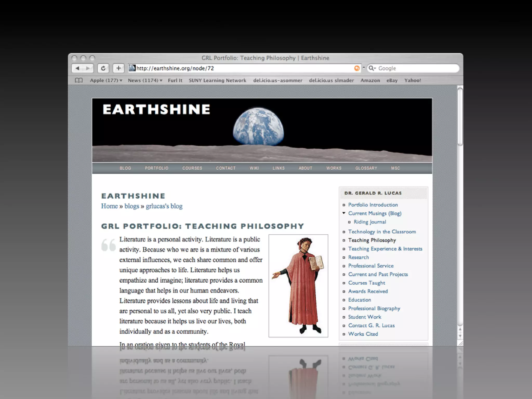The height and width of the screenshot is (399, 532).
Task: Select the LINKS navigation tab
Action: [x=278, y=168]
